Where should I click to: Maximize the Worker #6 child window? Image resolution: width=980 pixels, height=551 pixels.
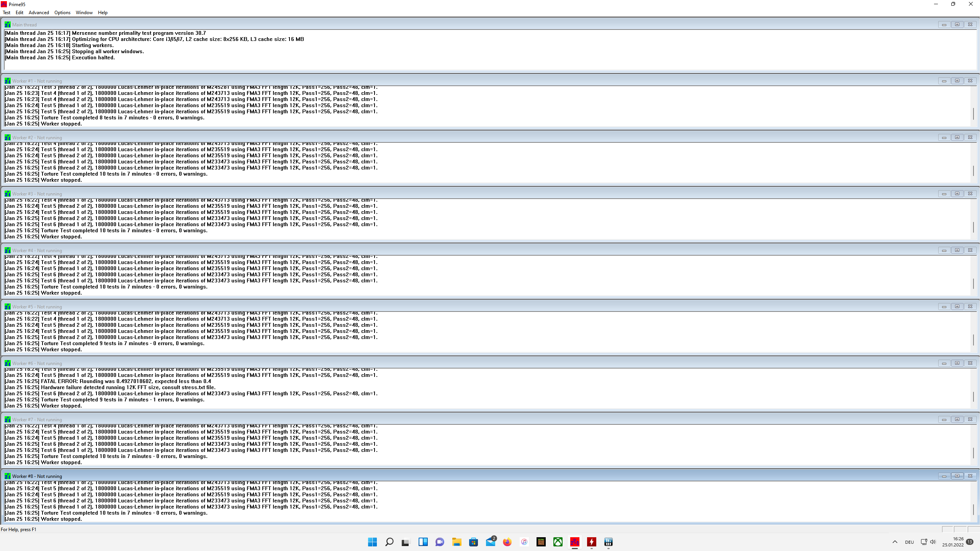(x=957, y=363)
